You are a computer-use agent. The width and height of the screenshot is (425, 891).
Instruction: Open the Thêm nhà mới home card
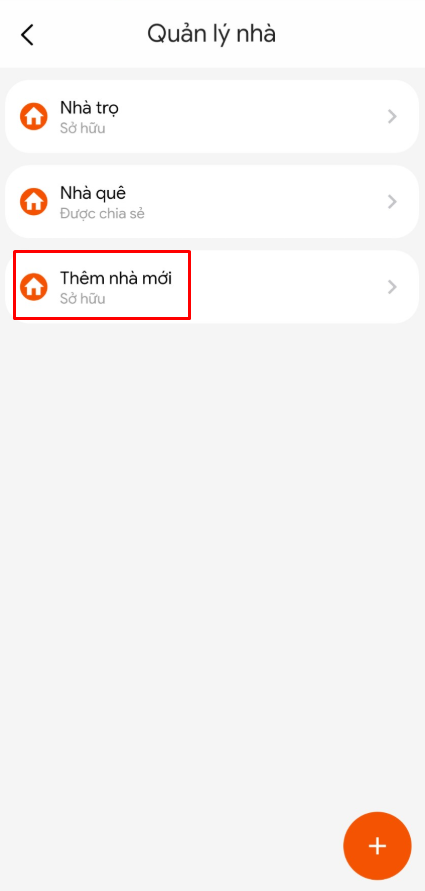(x=212, y=287)
